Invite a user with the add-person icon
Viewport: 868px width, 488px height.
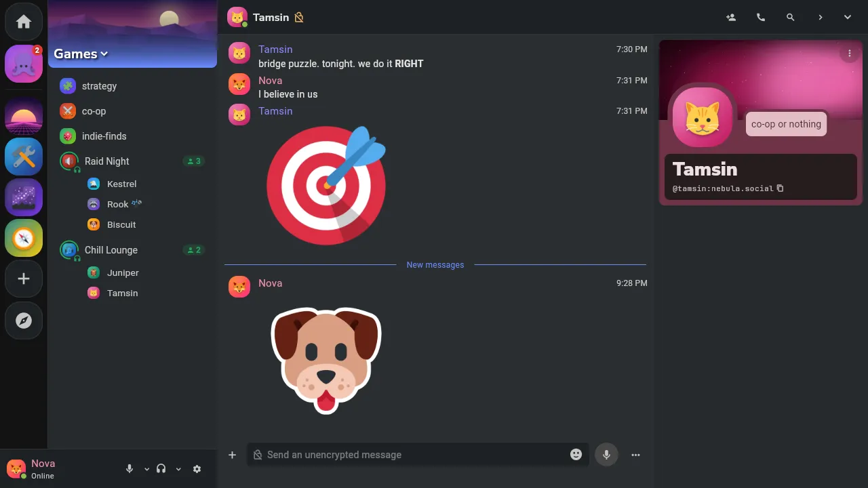click(x=731, y=18)
